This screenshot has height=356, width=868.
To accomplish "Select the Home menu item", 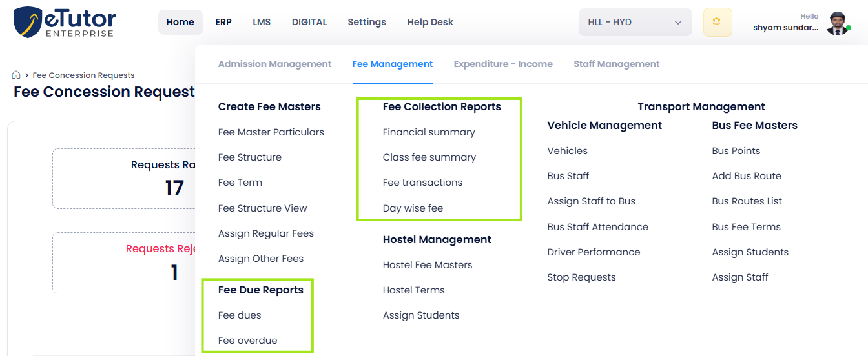I will pos(180,22).
